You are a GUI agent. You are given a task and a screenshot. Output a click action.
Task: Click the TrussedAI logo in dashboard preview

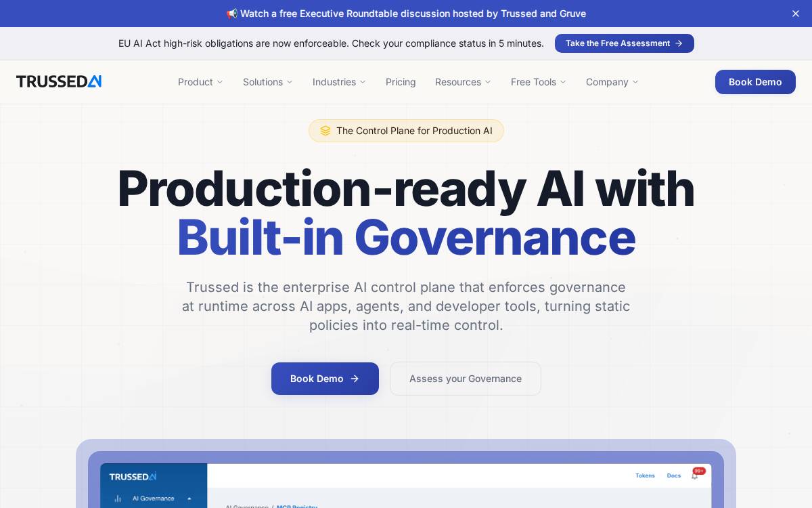(133, 476)
